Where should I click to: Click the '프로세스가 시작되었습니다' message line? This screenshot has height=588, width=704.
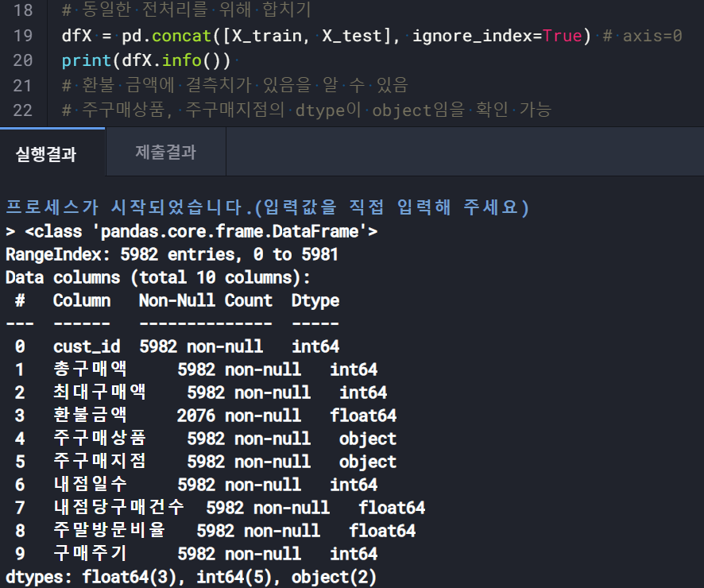tap(268, 207)
